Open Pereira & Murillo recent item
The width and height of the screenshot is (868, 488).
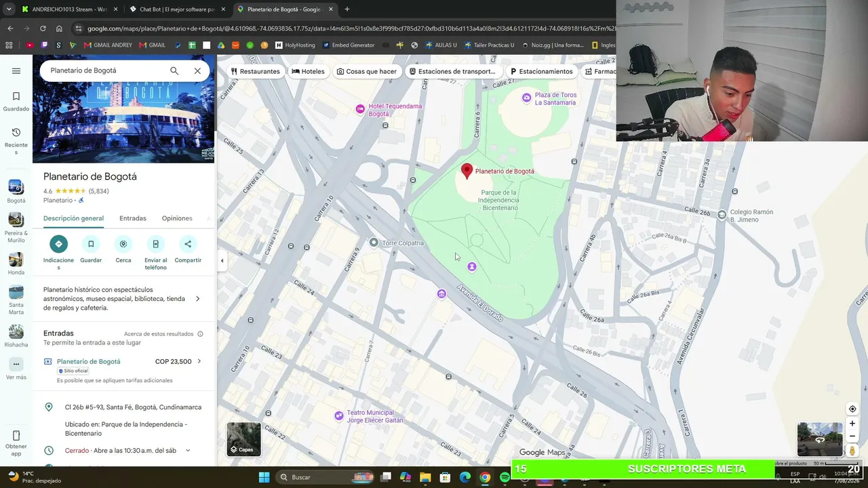click(16, 228)
